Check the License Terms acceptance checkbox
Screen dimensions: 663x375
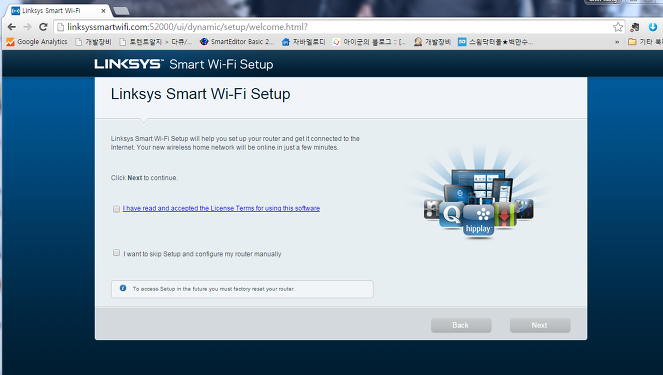pyautogui.click(x=116, y=209)
